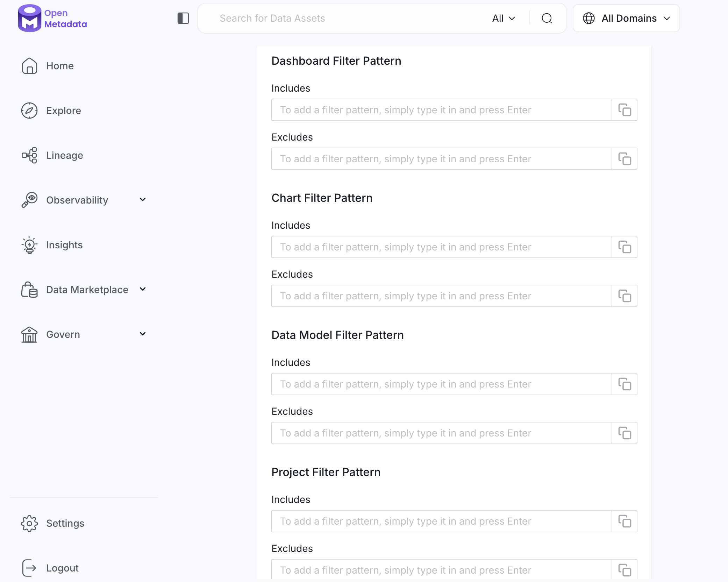728x582 pixels.
Task: Click the Insights lightbulb icon
Action: (29, 245)
